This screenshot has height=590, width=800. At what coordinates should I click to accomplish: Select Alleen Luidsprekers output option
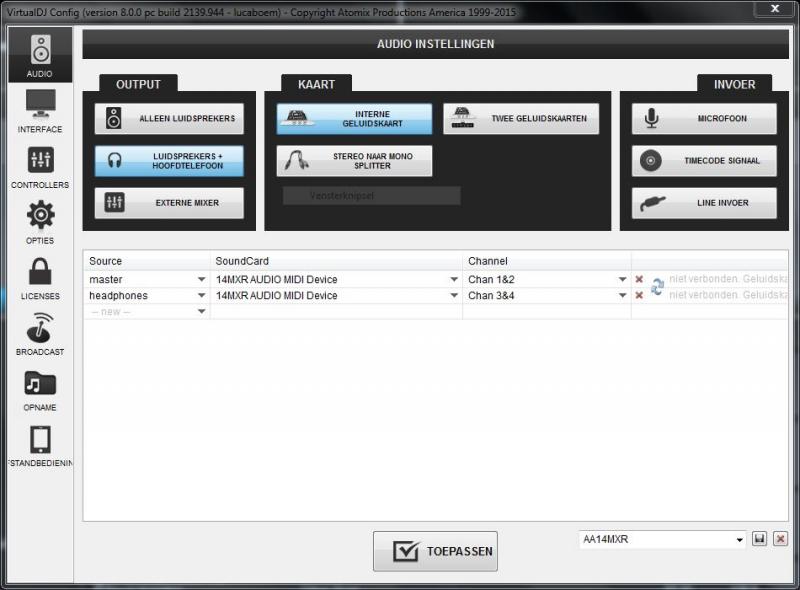coord(169,118)
